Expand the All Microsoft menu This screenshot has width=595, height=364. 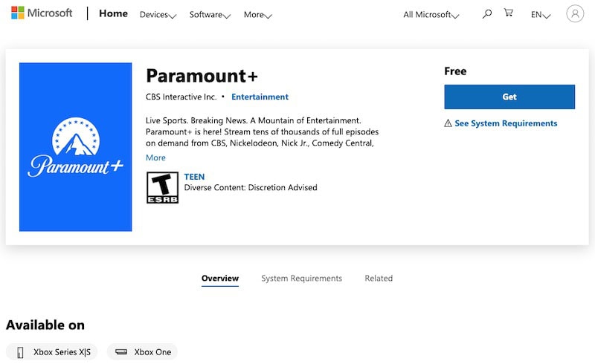coord(431,15)
